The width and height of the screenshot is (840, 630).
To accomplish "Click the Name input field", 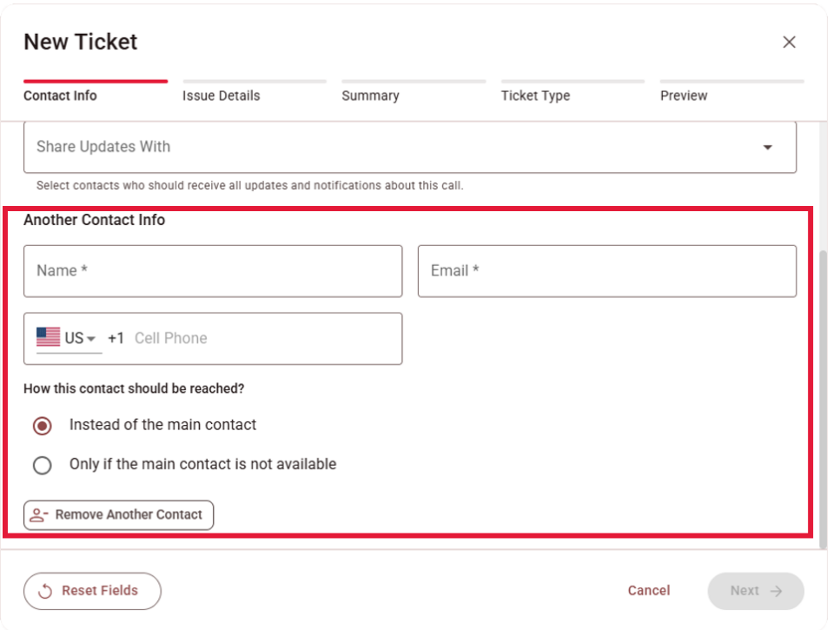I will click(x=213, y=271).
